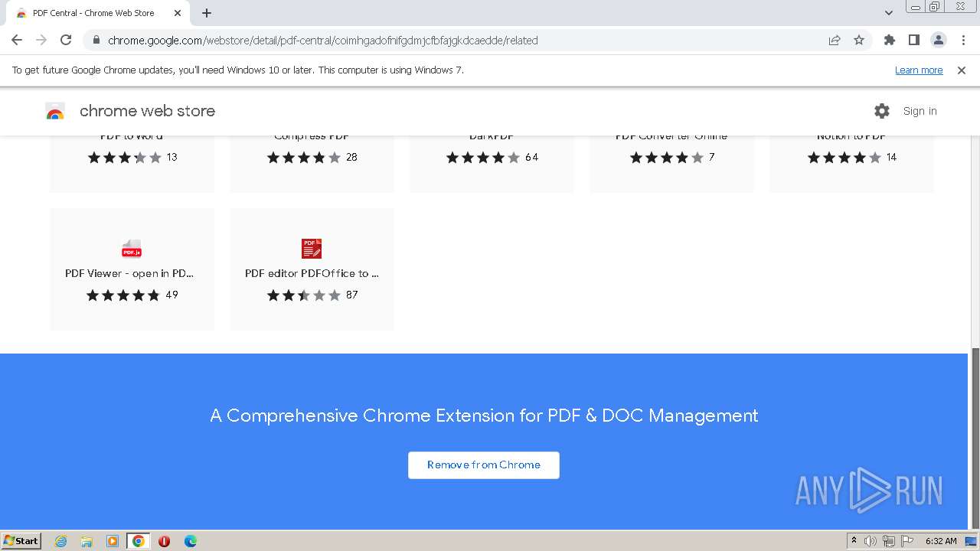Open the Windows Start menu
This screenshot has width=980, height=551.
[21, 541]
